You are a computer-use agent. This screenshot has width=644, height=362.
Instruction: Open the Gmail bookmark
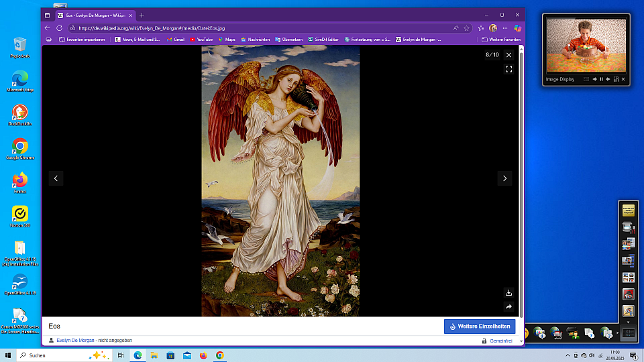coord(175,40)
